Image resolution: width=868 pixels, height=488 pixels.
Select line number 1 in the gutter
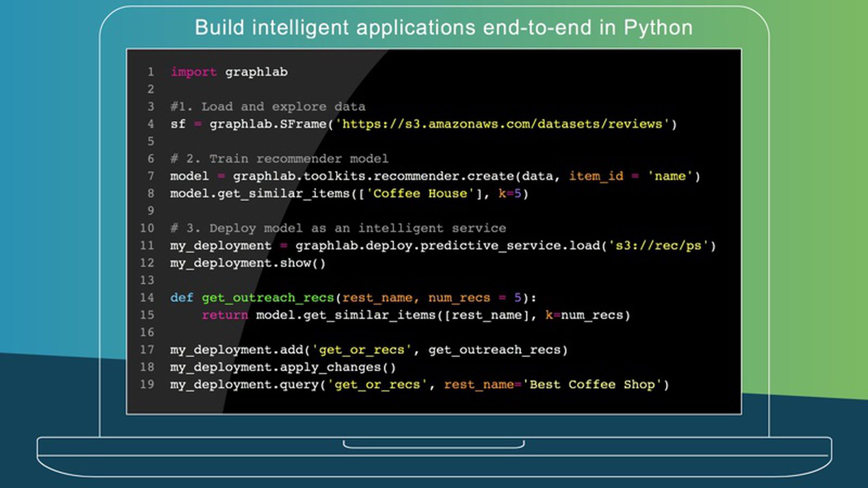pyautogui.click(x=150, y=72)
